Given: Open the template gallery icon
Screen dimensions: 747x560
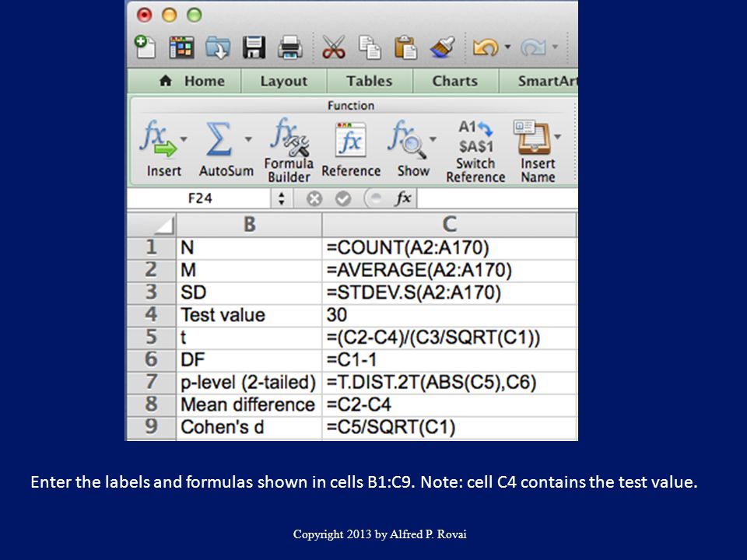Looking at the screenshot, I should (x=181, y=47).
